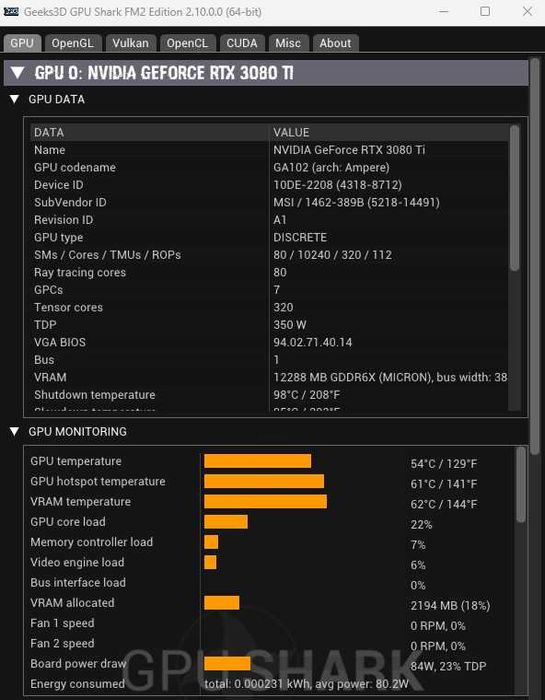Click the GPU MONITORING panel scrollbar
This screenshot has width=545, height=700.
pyautogui.click(x=521, y=484)
